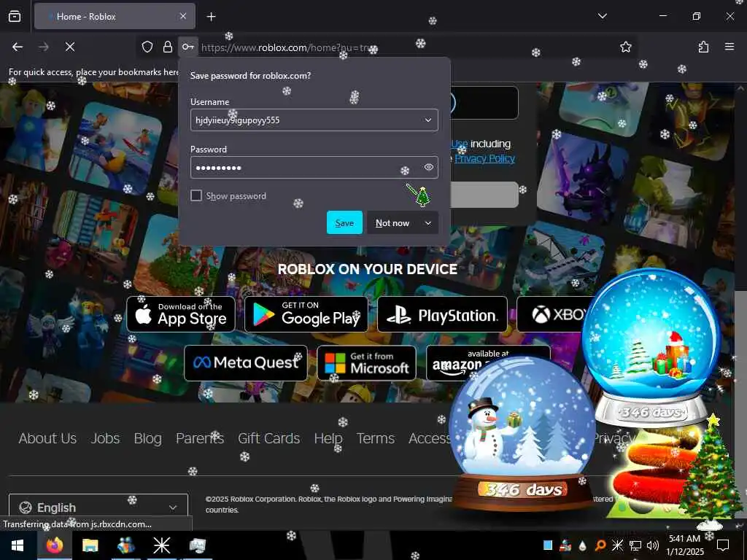Select the Home - Roblox tab
This screenshot has width=747, height=560.
115,16
